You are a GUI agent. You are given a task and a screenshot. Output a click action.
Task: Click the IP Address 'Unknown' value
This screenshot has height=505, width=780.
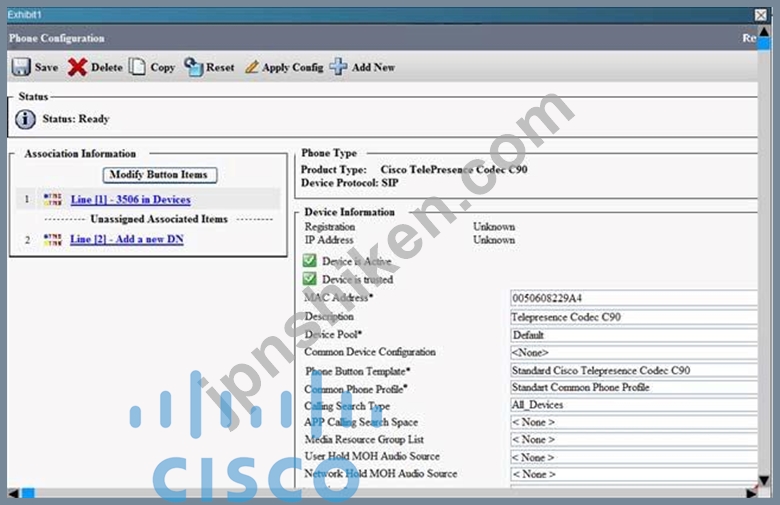(494, 240)
